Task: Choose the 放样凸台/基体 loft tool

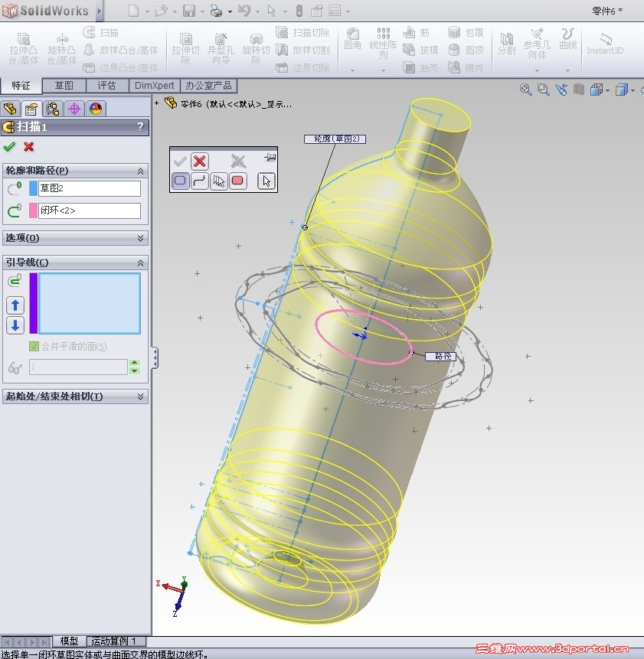Action: point(121,50)
